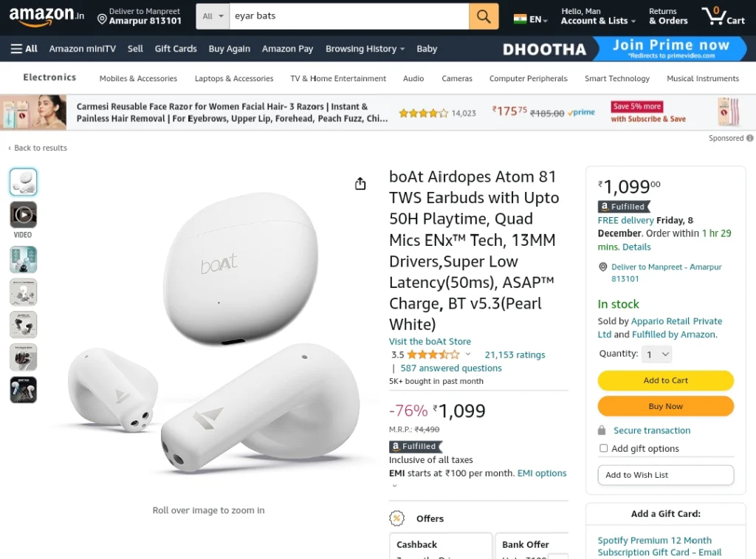
Task: Open the Visit the boAt Store link
Action: tap(430, 341)
